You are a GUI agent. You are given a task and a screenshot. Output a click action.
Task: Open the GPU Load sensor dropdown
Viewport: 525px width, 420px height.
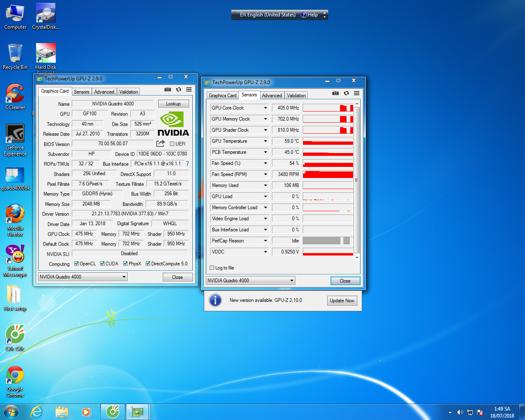265,196
